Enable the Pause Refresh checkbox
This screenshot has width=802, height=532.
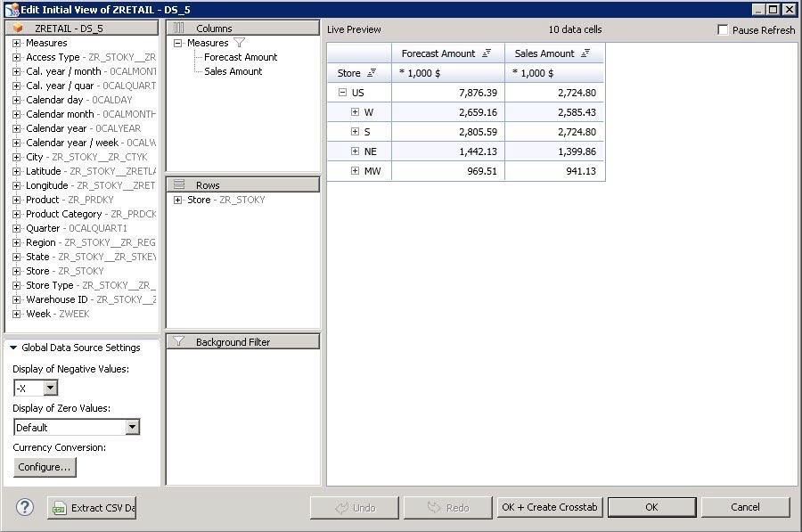[723, 29]
